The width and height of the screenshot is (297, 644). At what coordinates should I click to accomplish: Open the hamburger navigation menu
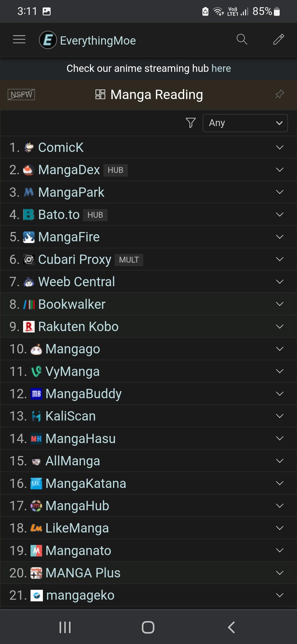pyautogui.click(x=19, y=40)
